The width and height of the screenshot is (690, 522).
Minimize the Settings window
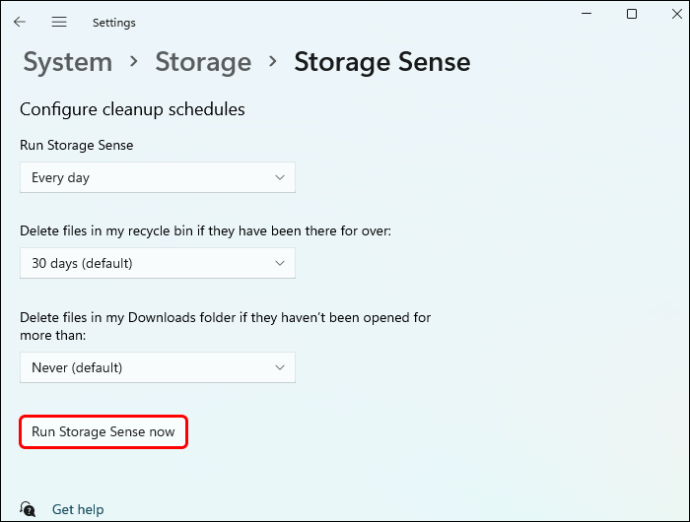(586, 14)
